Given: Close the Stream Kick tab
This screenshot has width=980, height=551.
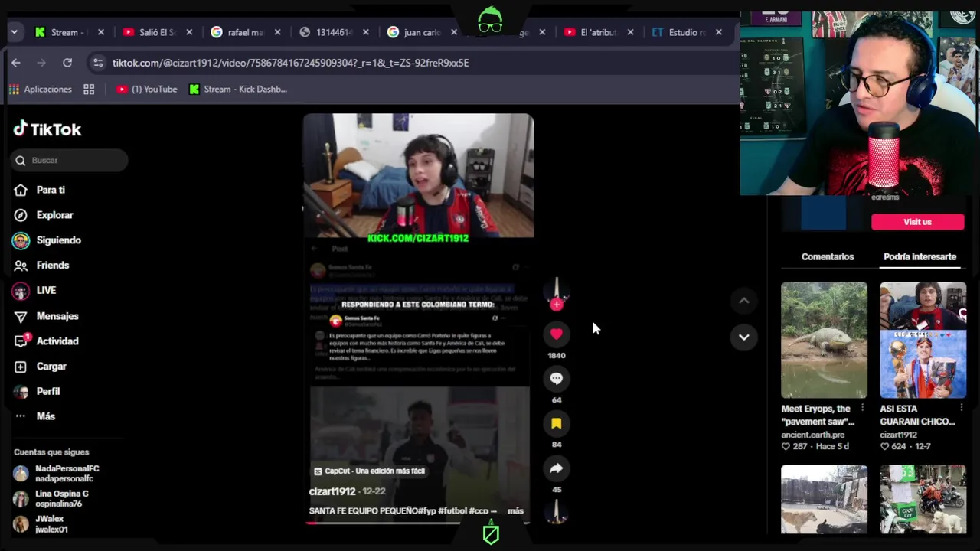Looking at the screenshot, I should click(x=101, y=32).
